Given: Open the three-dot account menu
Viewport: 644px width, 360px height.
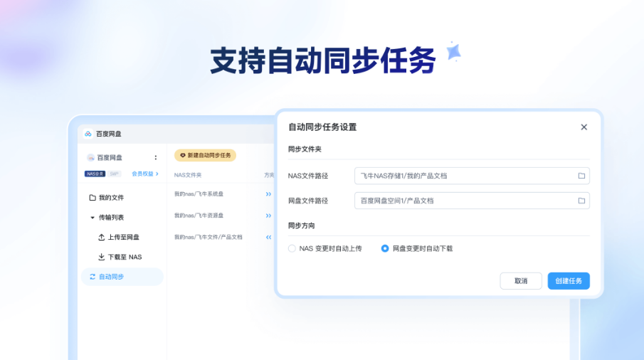Looking at the screenshot, I should [x=156, y=158].
